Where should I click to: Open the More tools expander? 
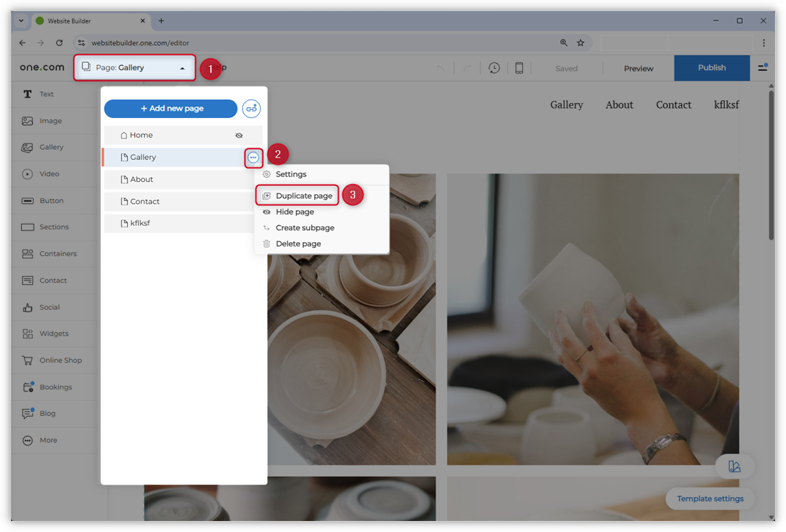pyautogui.click(x=47, y=440)
